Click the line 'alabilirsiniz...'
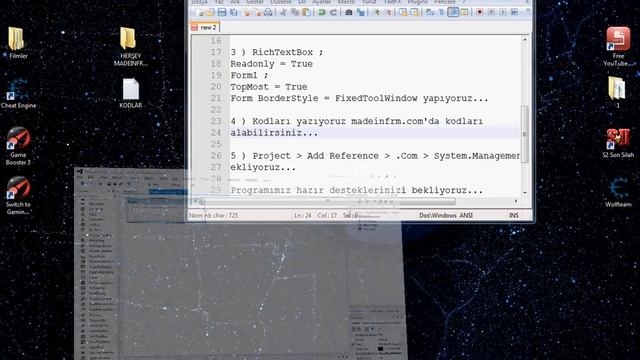Screen dimensions: 640x360 pos(274,133)
